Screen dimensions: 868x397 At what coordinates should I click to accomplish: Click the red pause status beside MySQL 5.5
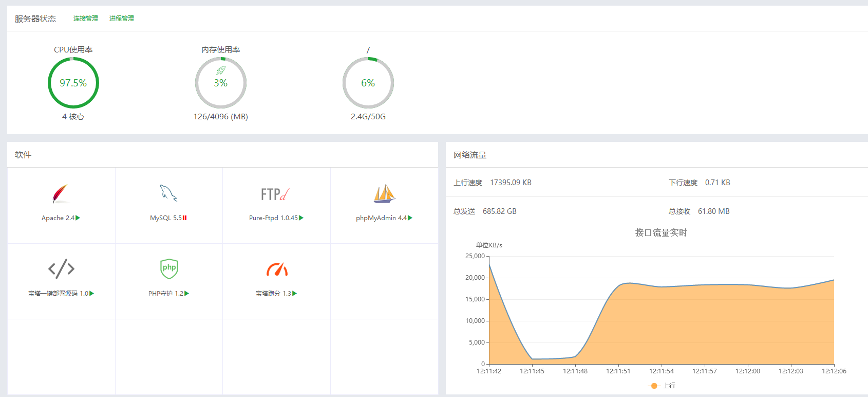coord(184,218)
